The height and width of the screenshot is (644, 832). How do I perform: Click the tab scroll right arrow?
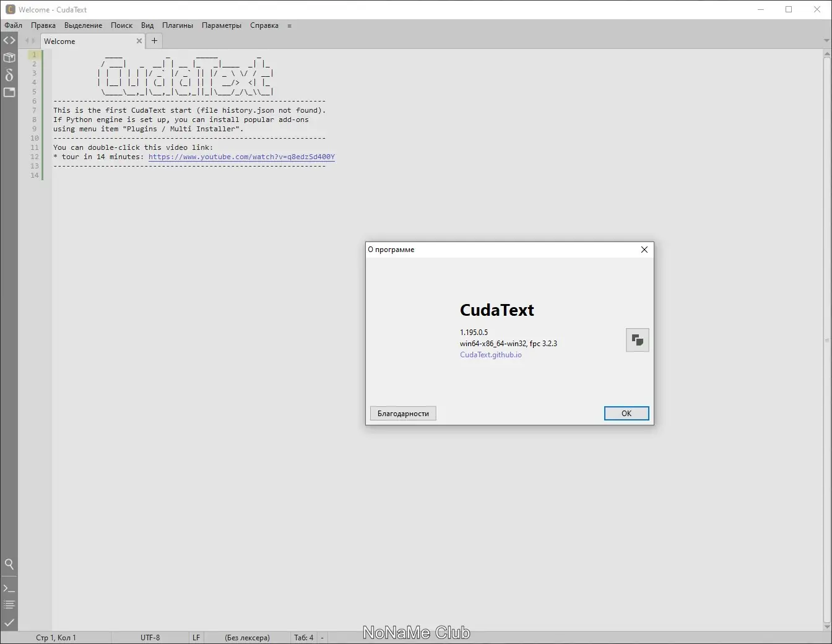coord(33,41)
